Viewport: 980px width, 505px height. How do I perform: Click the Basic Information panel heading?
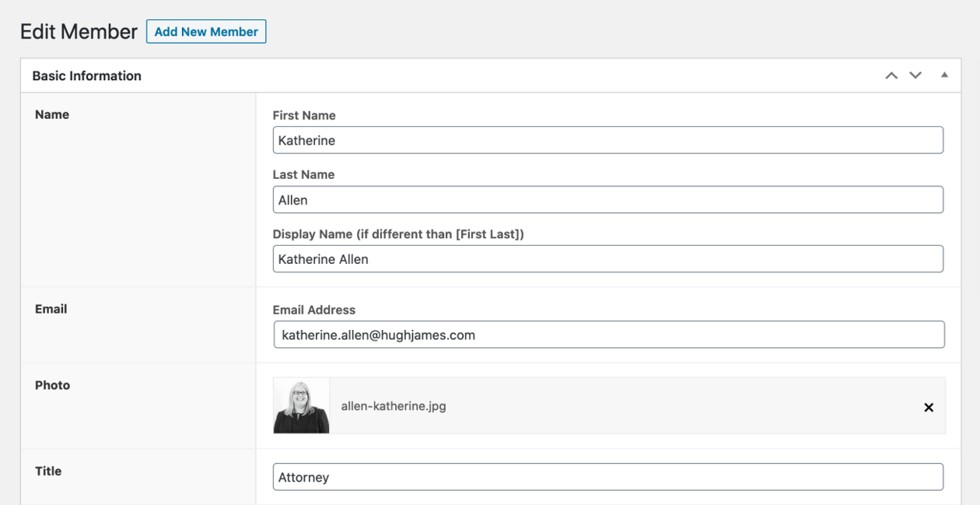pyautogui.click(x=87, y=75)
